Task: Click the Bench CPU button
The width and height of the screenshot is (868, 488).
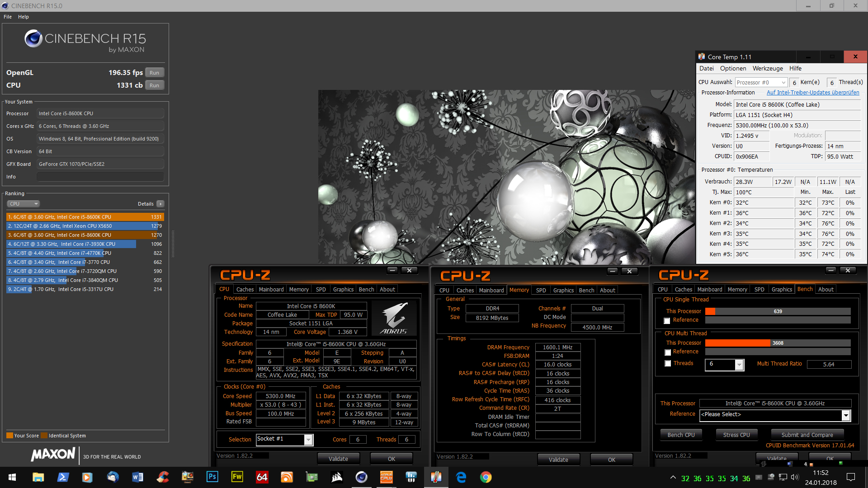Action: [x=681, y=435]
